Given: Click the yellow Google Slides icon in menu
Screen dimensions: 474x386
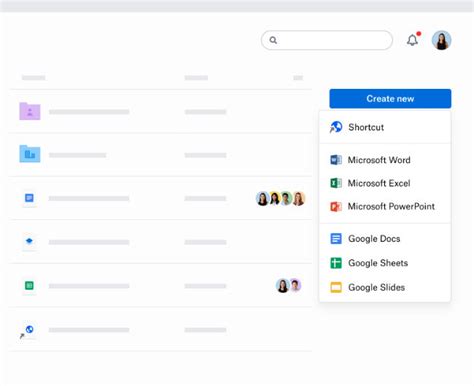Looking at the screenshot, I should 336,287.
